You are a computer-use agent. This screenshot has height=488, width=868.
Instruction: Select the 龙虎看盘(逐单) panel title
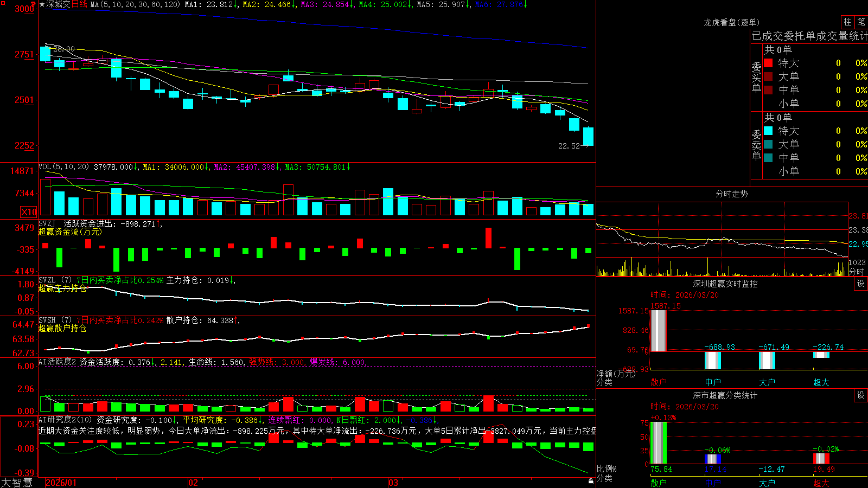tap(731, 22)
